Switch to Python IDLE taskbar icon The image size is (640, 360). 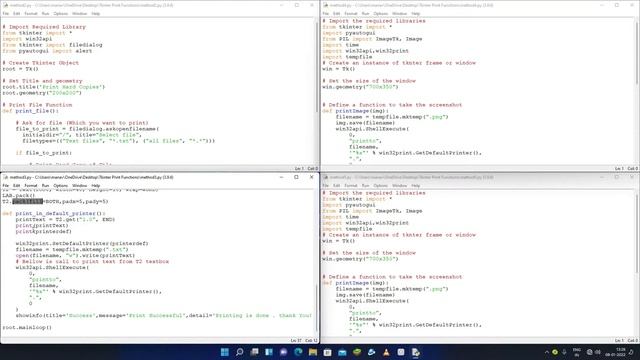click(x=416, y=352)
